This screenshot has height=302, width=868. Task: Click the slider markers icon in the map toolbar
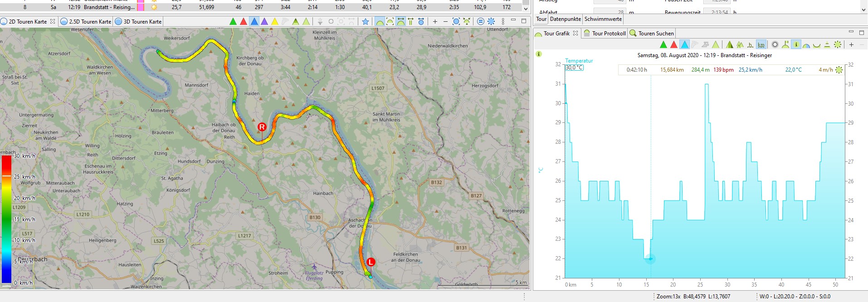(x=411, y=21)
